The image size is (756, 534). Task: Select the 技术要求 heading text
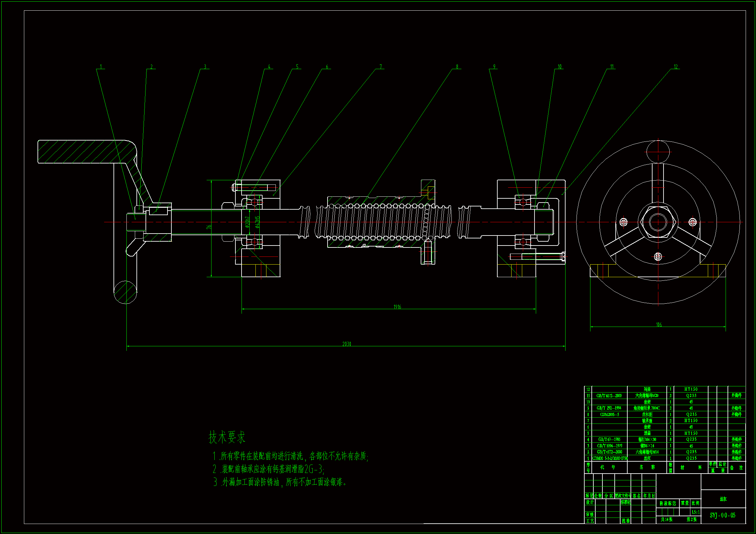click(227, 437)
